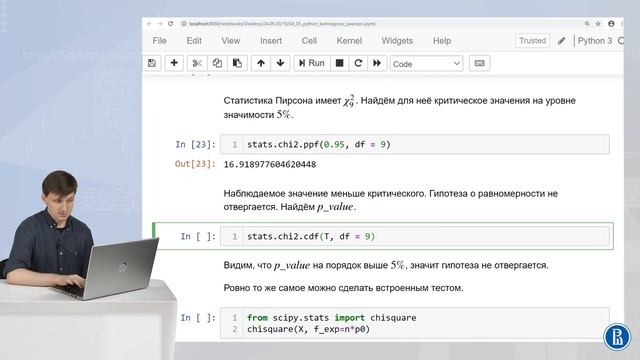This screenshot has width=640, height=360.
Task: Open the Kernel menu
Action: [x=349, y=41]
